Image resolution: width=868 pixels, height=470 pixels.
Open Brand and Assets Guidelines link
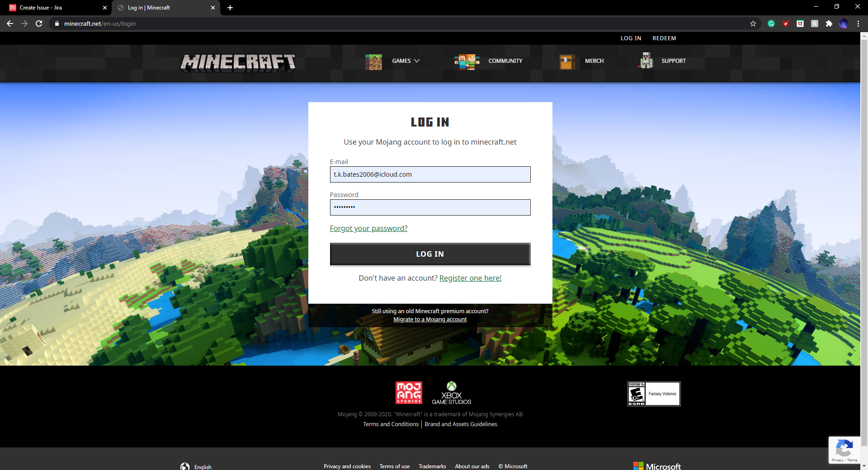(461, 424)
